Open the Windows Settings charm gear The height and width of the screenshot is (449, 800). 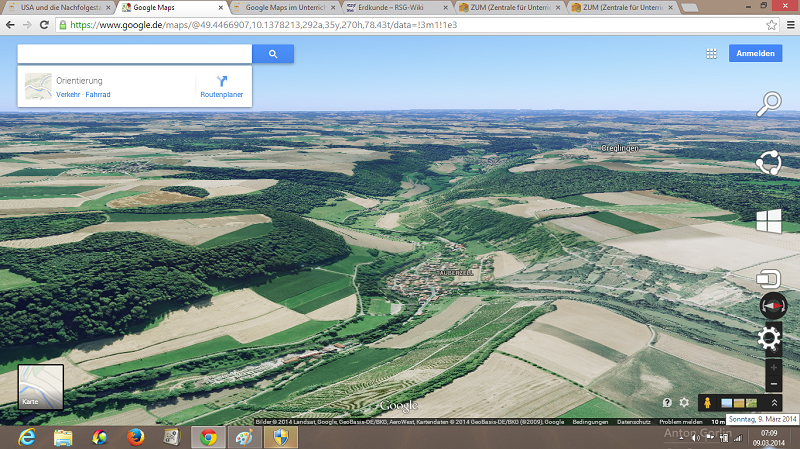click(x=769, y=338)
